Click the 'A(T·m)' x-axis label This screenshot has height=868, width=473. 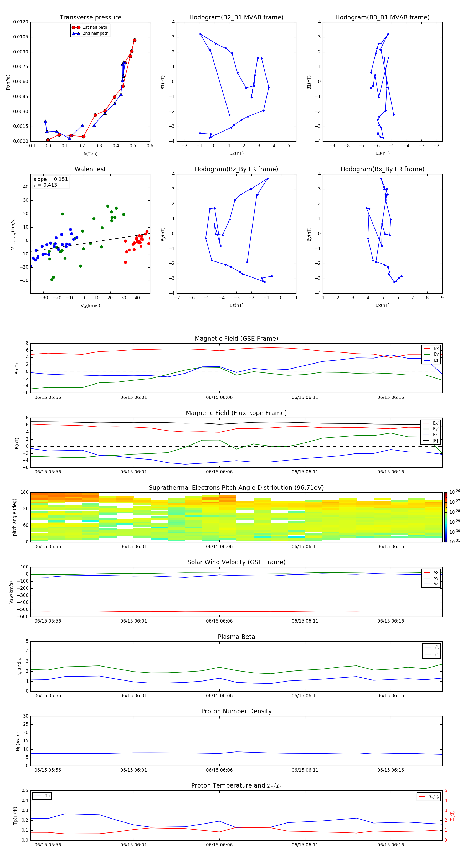pyautogui.click(x=90, y=154)
